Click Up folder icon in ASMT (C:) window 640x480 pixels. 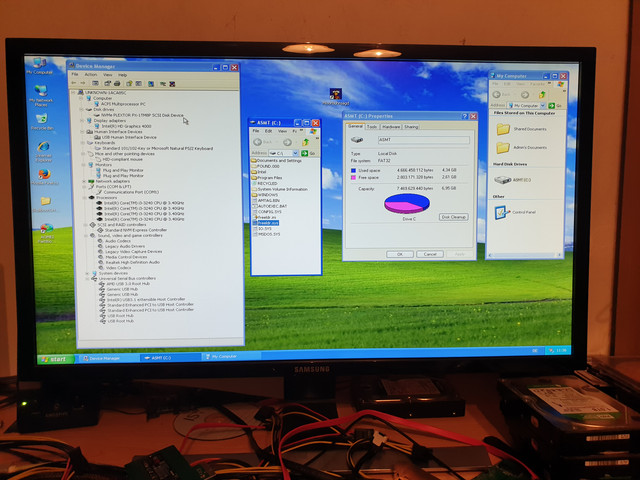tap(305, 142)
